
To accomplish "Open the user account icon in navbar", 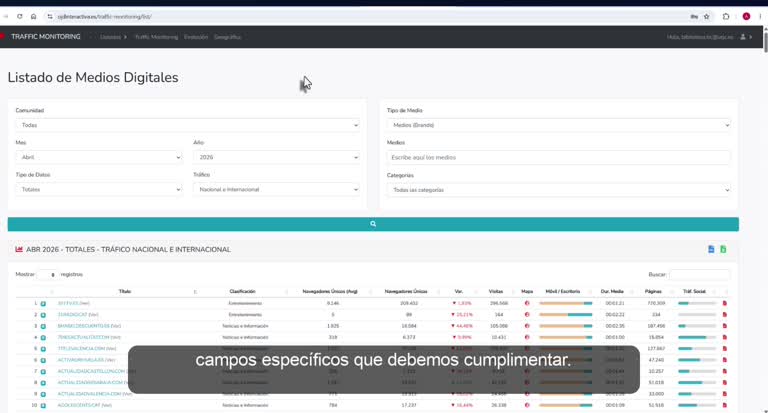I will [743, 37].
